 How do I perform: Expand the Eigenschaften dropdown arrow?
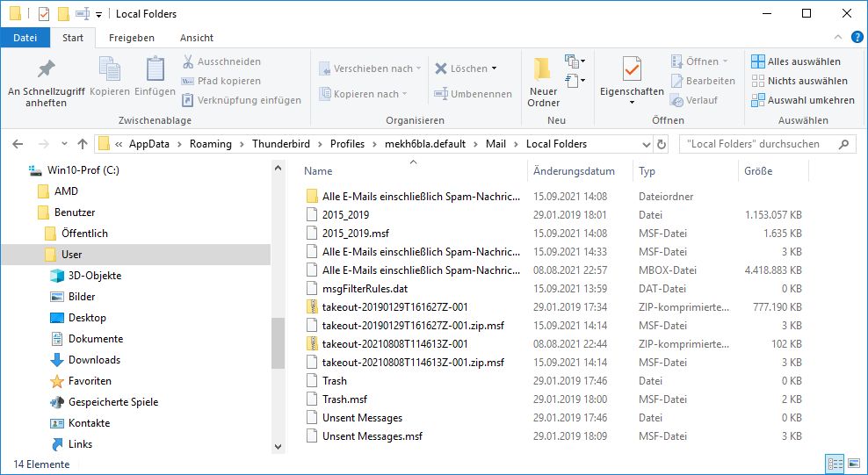tap(632, 103)
